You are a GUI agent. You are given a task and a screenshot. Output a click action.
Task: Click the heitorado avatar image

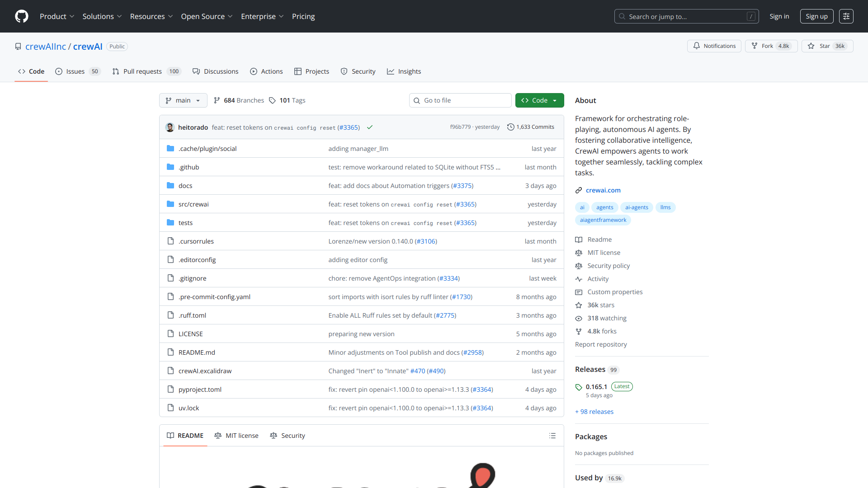170,127
